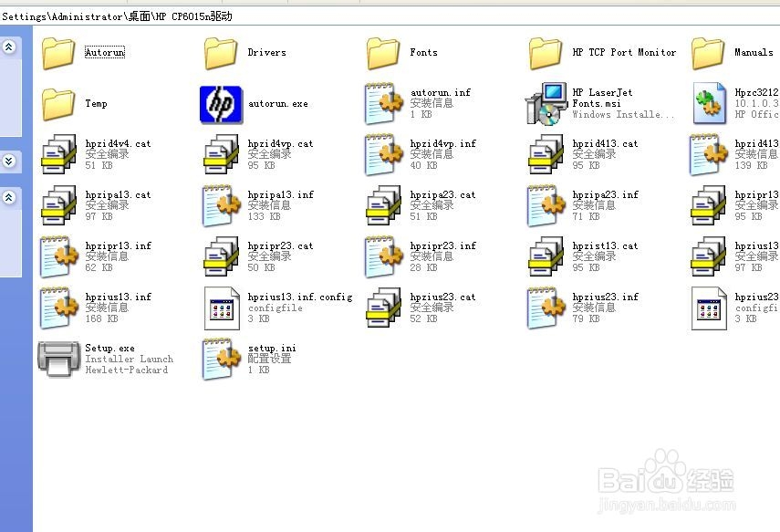
Task: Select the Manuals folder icon
Action: click(x=708, y=53)
